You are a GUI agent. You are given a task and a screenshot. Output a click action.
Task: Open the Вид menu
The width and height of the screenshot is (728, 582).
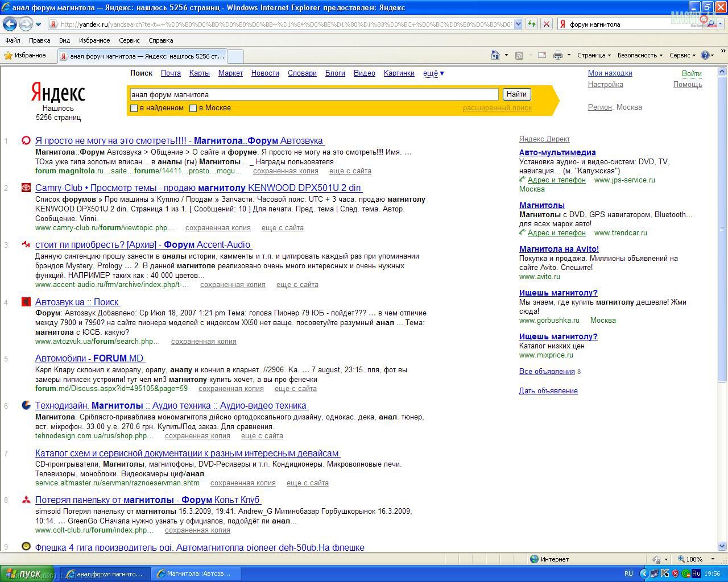point(64,40)
